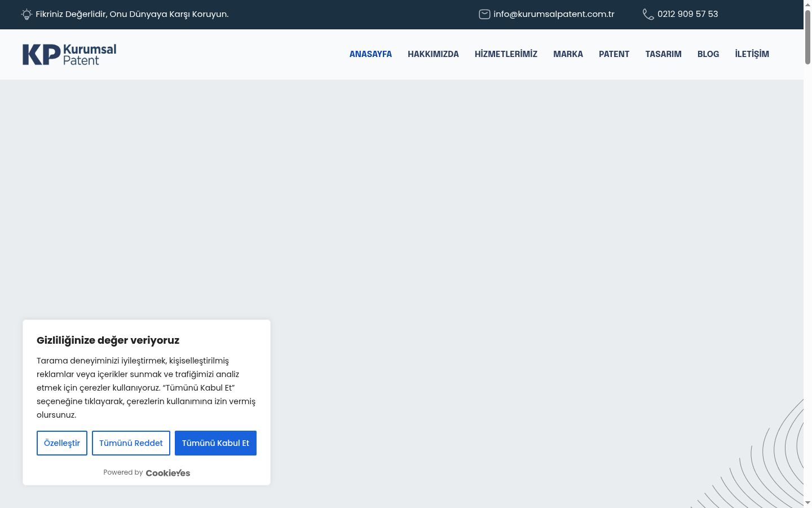
Task: Accept all cookies with Tümünü Kabul Et
Action: pyautogui.click(x=215, y=443)
